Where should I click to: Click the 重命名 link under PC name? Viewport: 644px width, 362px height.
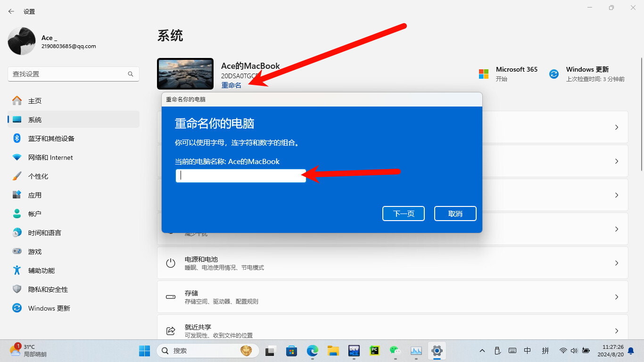(231, 85)
